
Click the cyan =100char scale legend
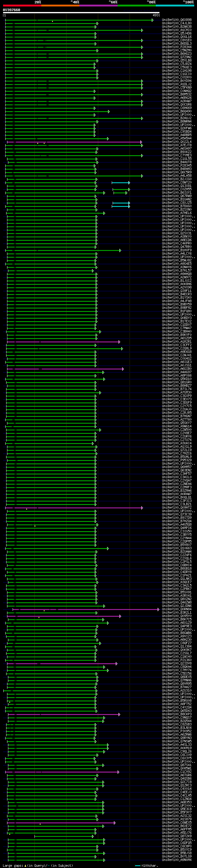pyautogui.click(x=147, y=866)
